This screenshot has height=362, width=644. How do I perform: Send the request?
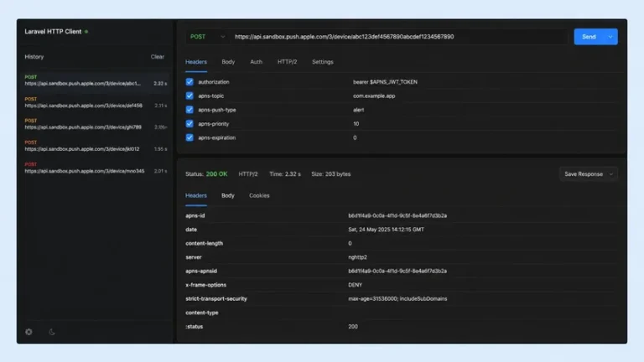click(x=589, y=37)
